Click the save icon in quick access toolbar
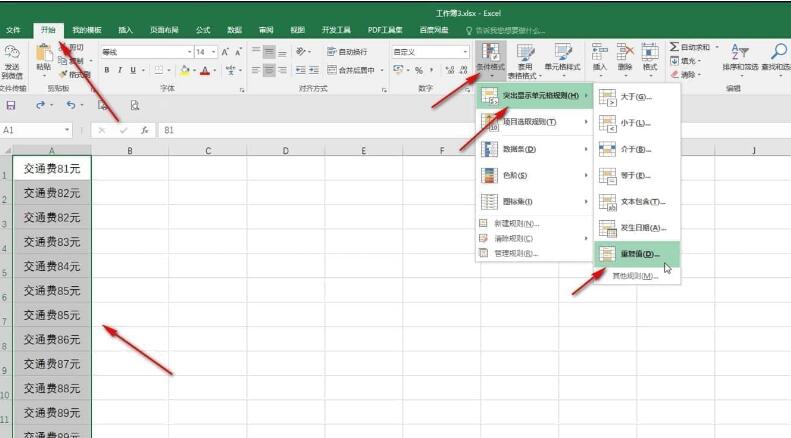Image resolution: width=791 pixels, height=438 pixels. tap(11, 105)
